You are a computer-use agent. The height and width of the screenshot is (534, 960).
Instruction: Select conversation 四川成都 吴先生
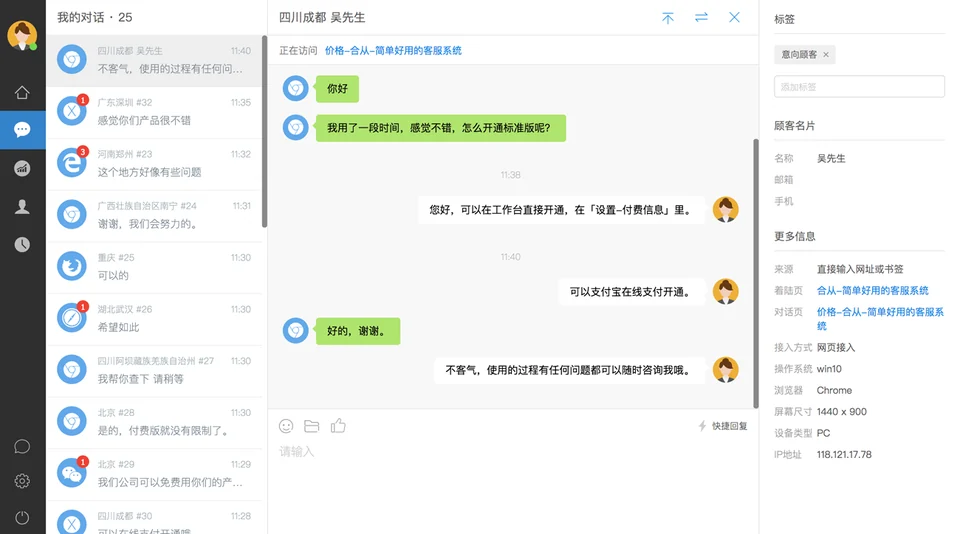(156, 60)
